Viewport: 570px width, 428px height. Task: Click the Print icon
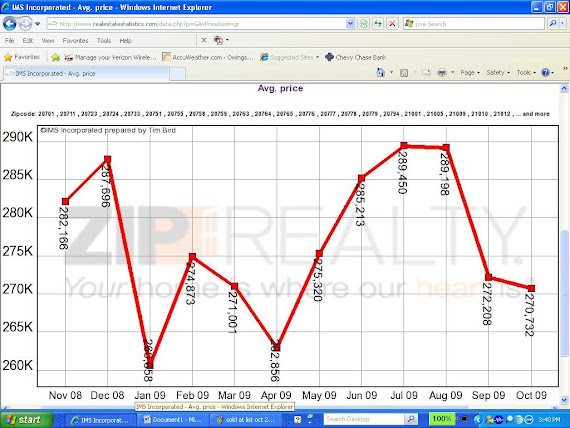(442, 73)
